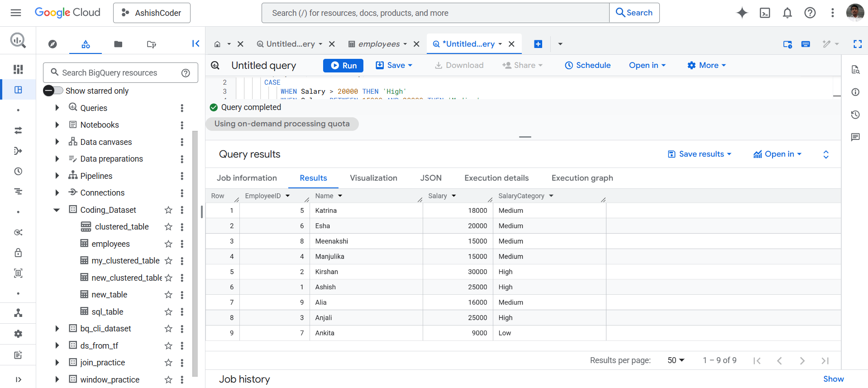Change Results per page dropdown value
Image resolution: width=868 pixels, height=388 pixels.
pos(676,360)
